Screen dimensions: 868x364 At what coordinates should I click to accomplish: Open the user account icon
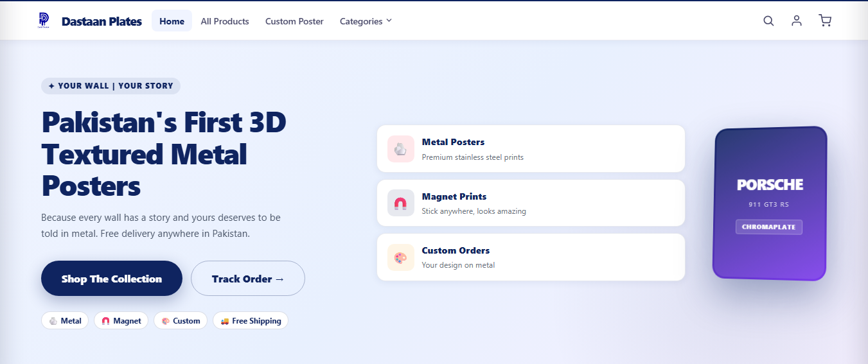pos(797,21)
